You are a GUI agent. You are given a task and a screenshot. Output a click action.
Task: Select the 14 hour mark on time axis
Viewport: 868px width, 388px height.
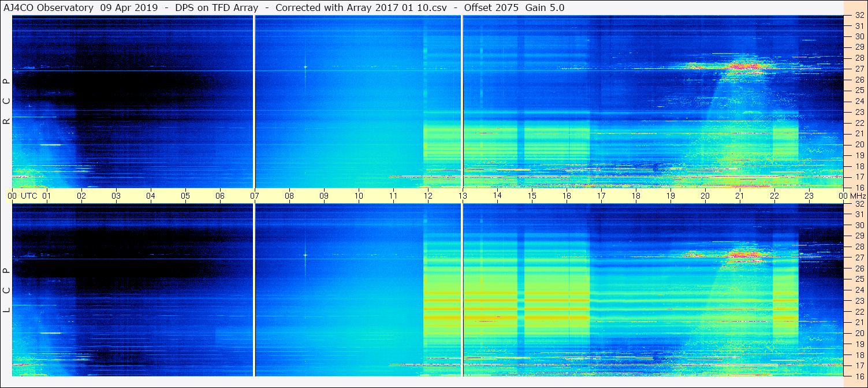tap(497, 196)
